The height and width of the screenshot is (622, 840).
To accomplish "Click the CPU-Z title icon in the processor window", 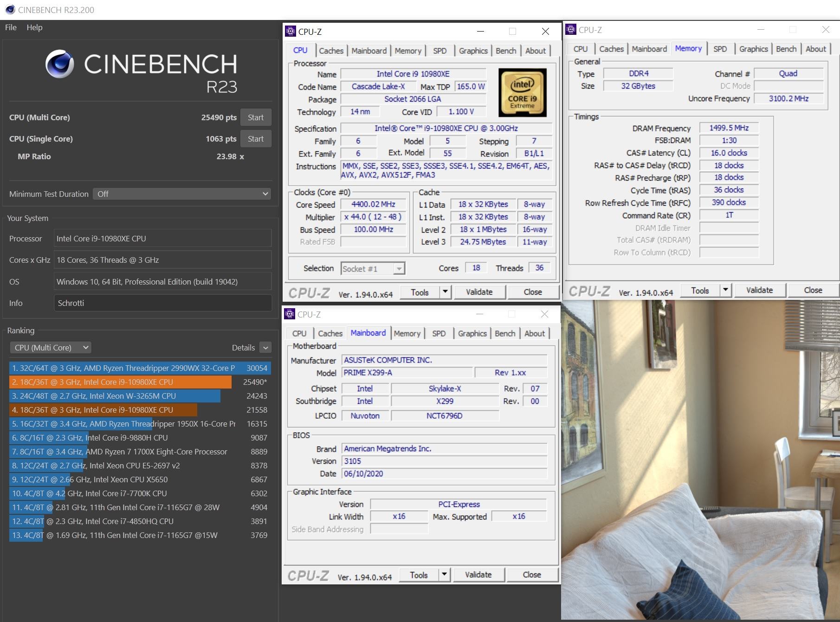I will point(291,31).
